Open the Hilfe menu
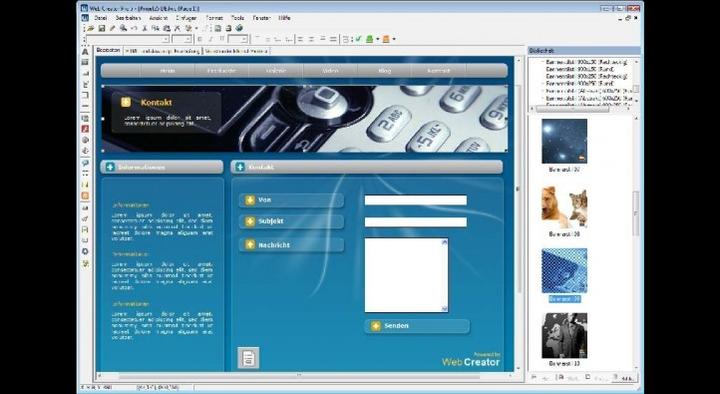Viewport: 720px width, 394px height. 284,18
